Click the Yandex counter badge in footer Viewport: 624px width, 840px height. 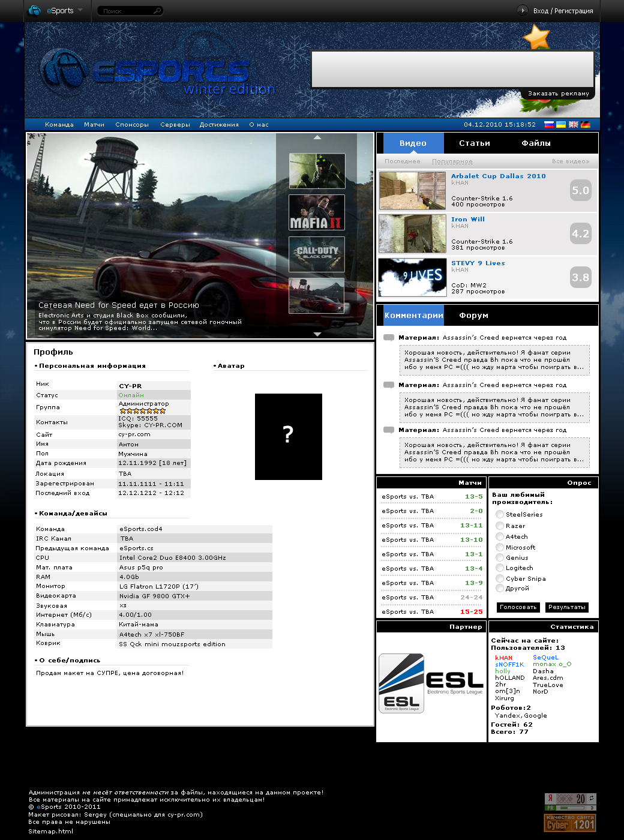tap(570, 802)
